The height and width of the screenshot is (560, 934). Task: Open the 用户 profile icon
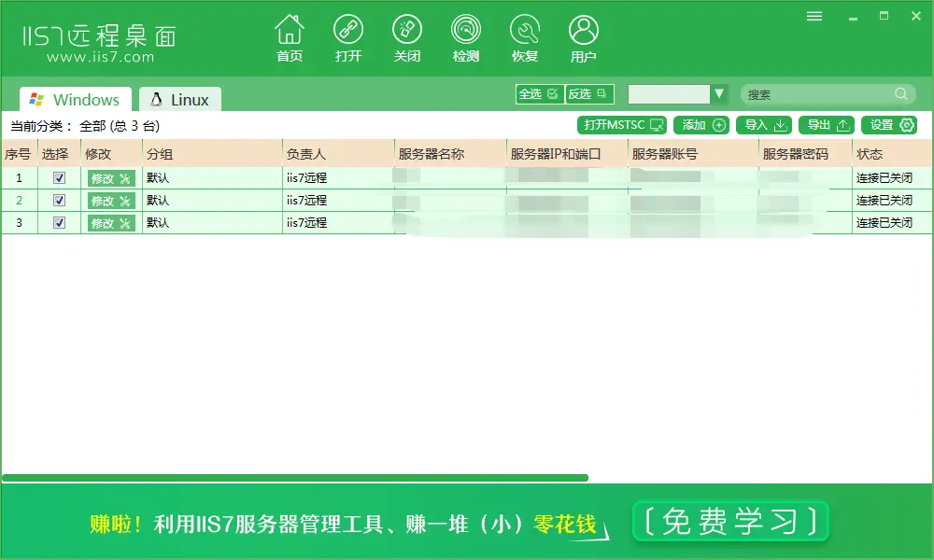(583, 38)
